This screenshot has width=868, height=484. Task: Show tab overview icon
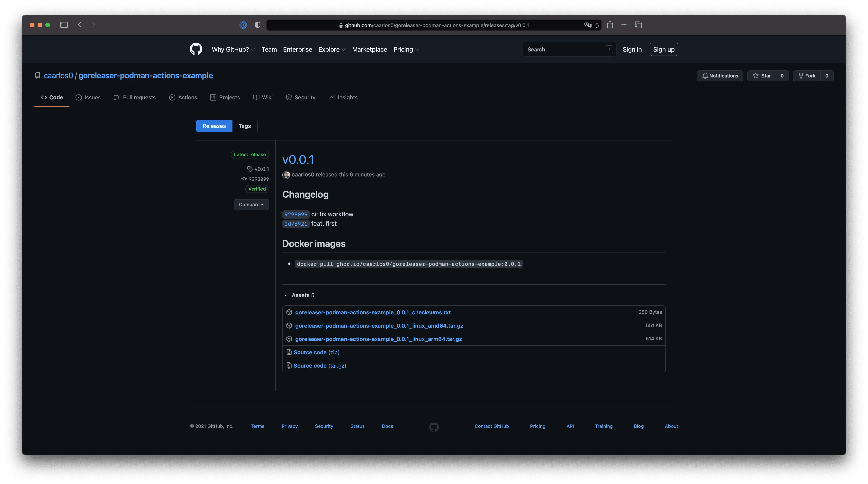click(x=638, y=25)
